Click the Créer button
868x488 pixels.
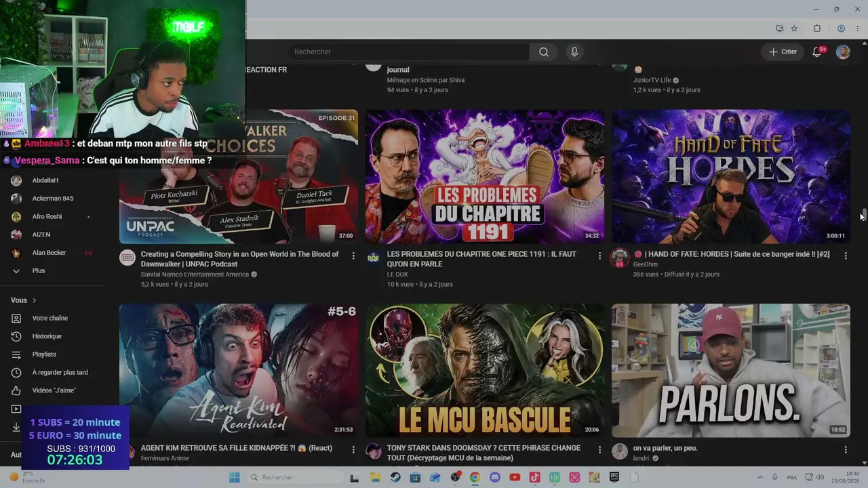pyautogui.click(x=783, y=52)
